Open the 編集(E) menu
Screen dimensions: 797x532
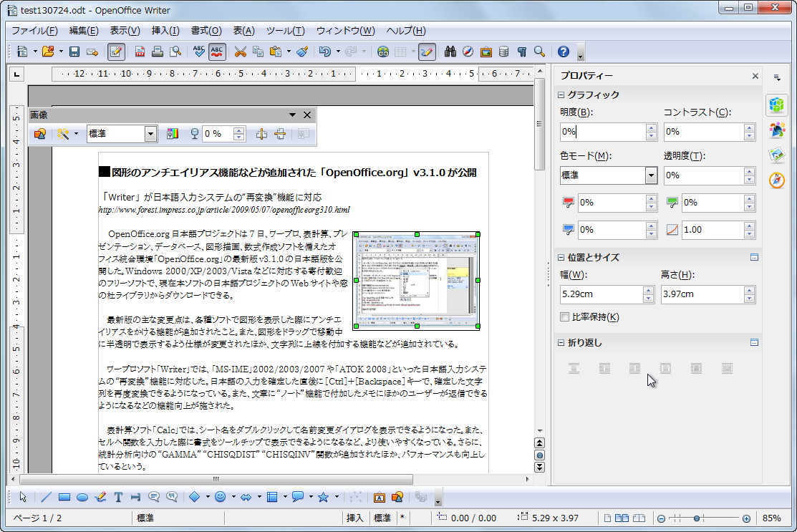pyautogui.click(x=84, y=31)
